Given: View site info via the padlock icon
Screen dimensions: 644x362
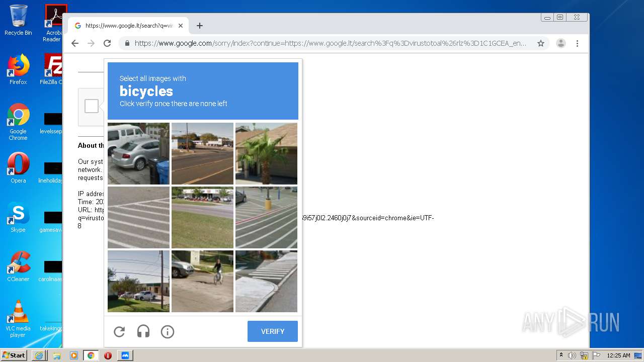Looking at the screenshot, I should coord(127,43).
